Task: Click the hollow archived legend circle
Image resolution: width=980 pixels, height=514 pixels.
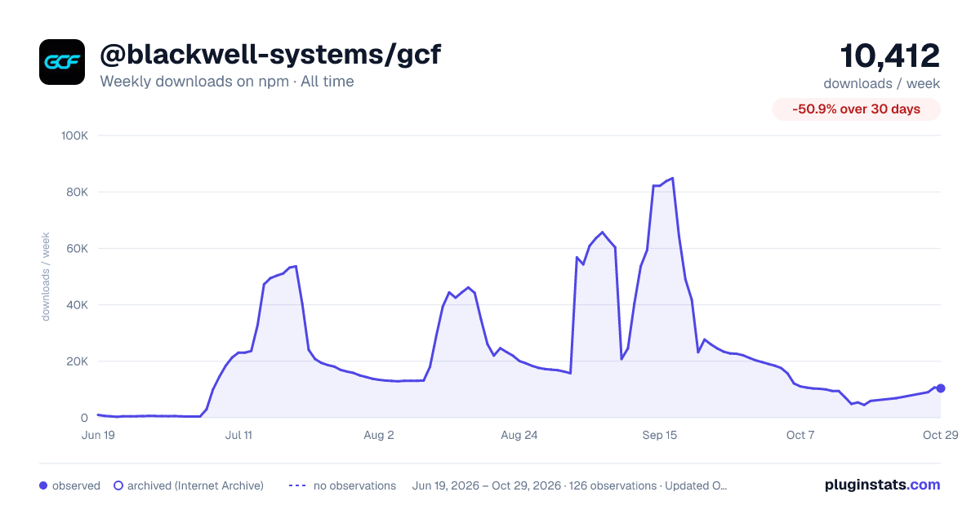Action: click(x=118, y=485)
